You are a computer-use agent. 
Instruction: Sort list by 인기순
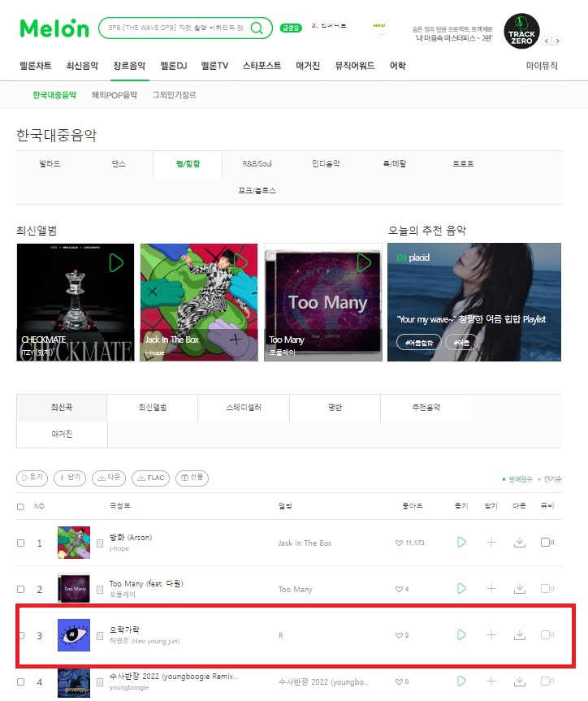click(553, 479)
